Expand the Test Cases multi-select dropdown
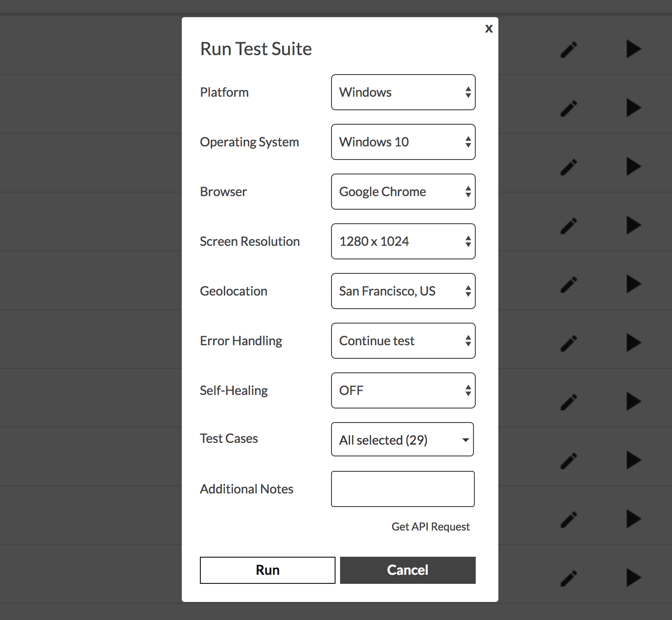672x620 pixels. click(x=402, y=439)
